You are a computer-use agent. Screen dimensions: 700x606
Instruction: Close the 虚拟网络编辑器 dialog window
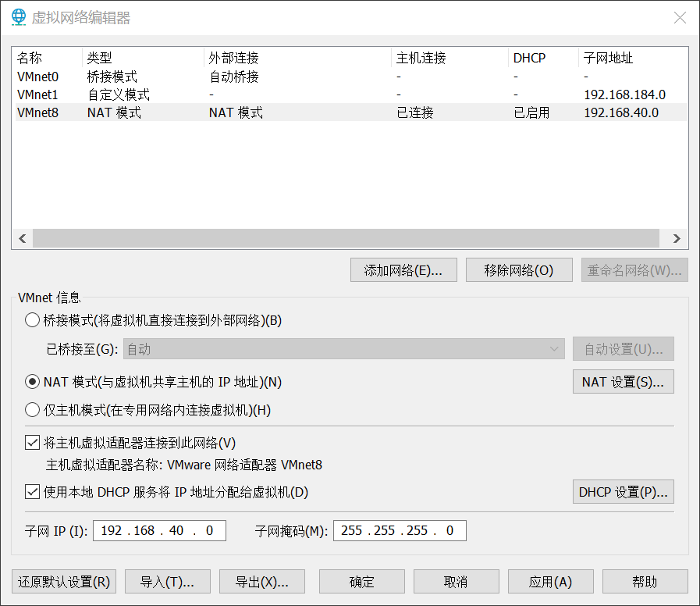pos(680,18)
